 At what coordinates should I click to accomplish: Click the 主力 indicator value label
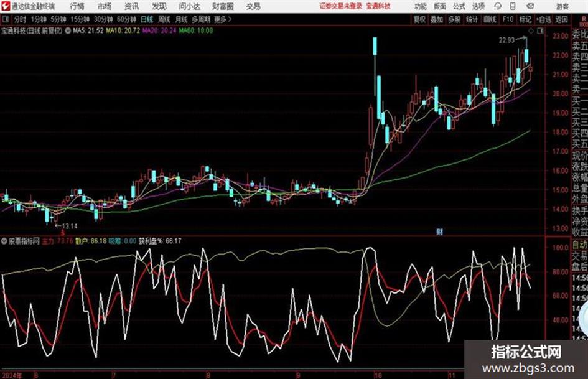tap(57, 241)
